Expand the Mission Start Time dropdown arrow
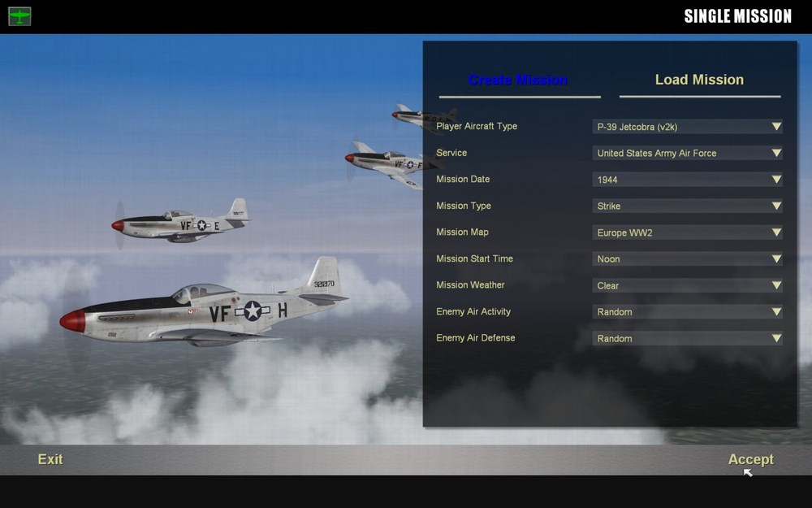This screenshot has width=812, height=508. 776,258
